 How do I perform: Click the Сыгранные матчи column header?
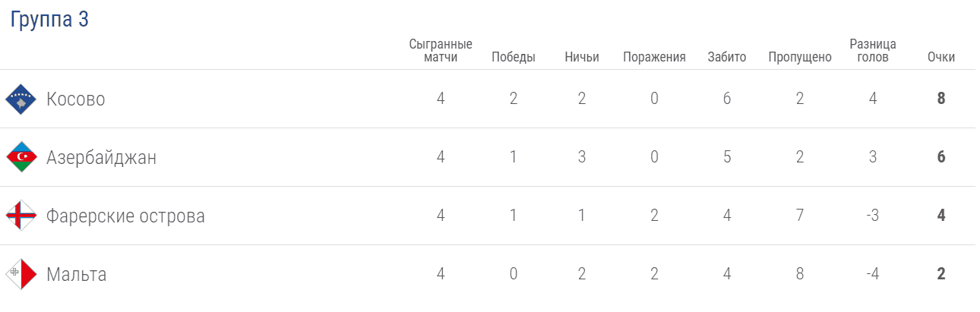[441, 51]
